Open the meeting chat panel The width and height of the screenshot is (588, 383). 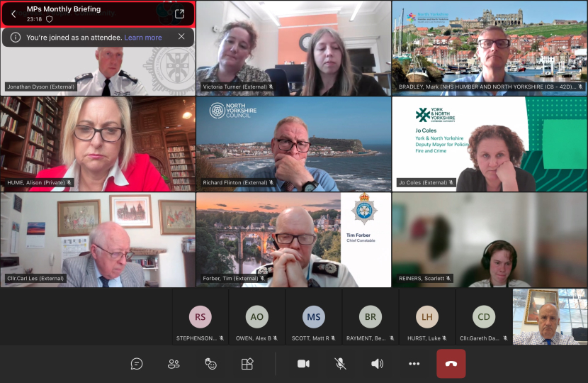pos(137,364)
